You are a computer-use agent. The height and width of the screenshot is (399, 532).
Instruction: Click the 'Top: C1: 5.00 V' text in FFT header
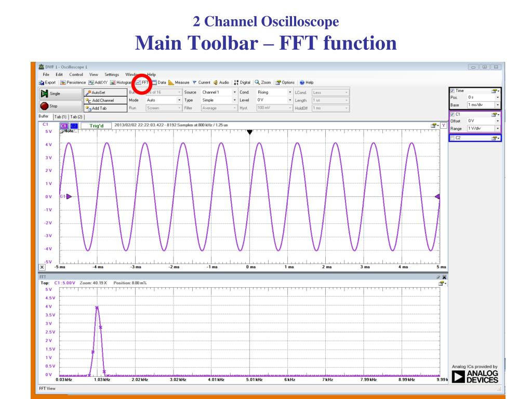(58, 283)
